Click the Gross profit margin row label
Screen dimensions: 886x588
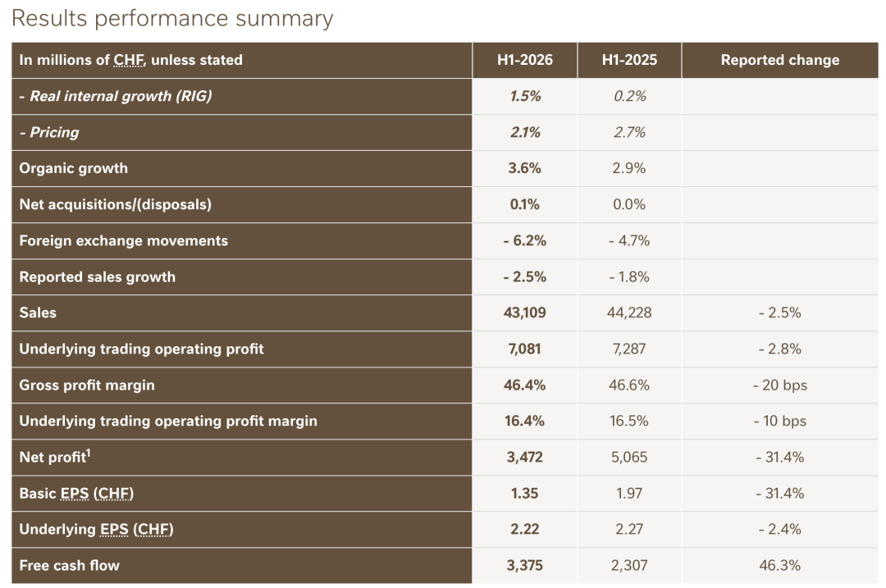87,385
